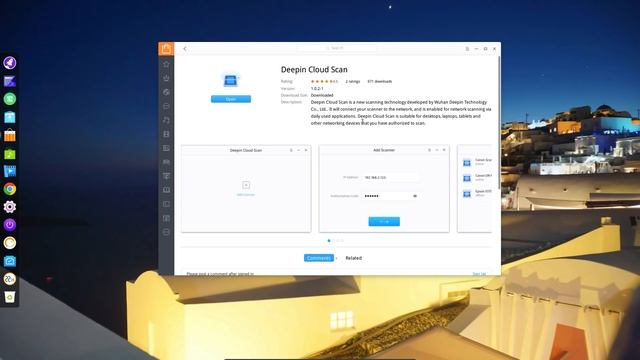Open the Music note category in sidebar
640x360 pixels.
(x=166, y=120)
